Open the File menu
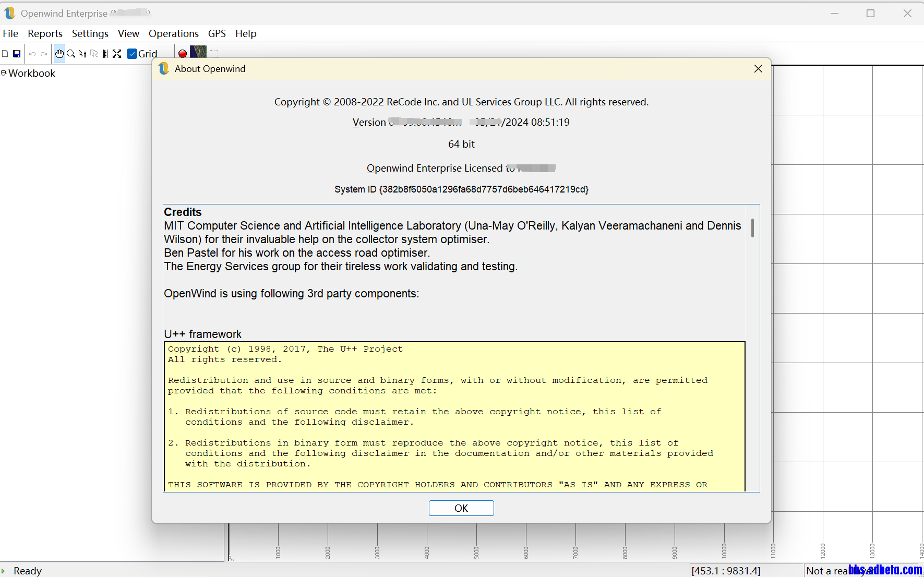 (x=10, y=33)
